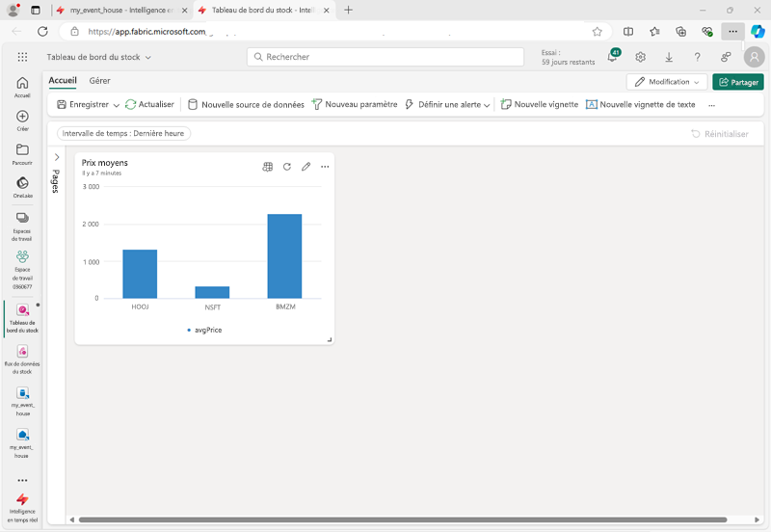
Task: Click Essai 59 jours restants text
Action: coord(568,58)
